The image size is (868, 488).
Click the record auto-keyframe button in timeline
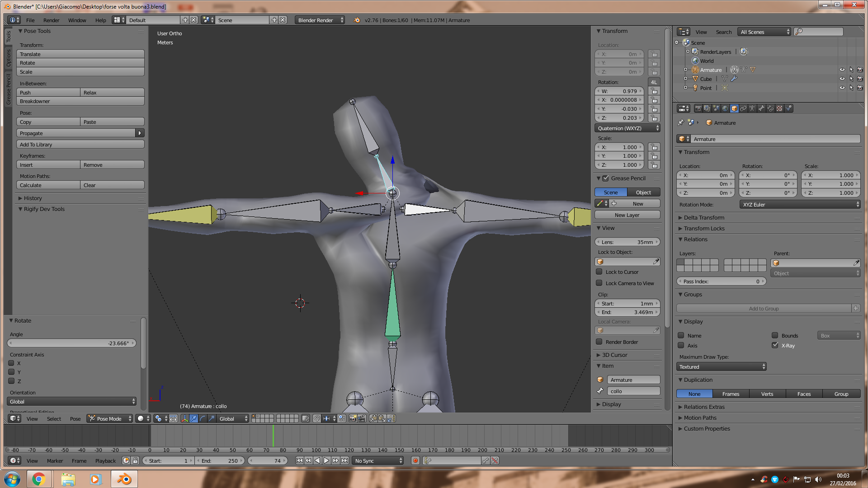(x=415, y=460)
